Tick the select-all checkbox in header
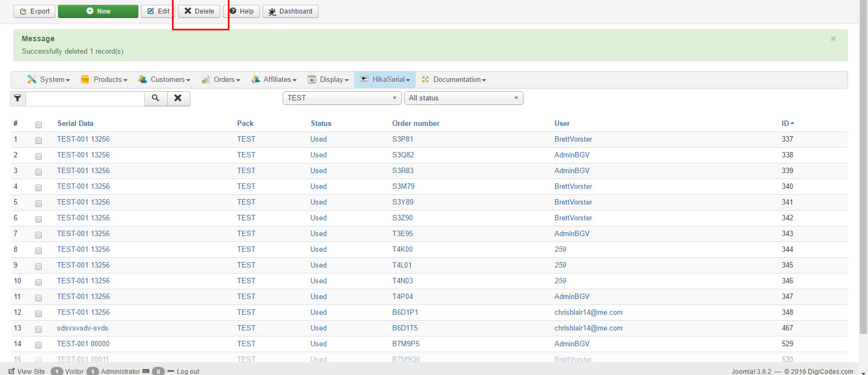Viewport: 868px width, 375px height. (39, 125)
